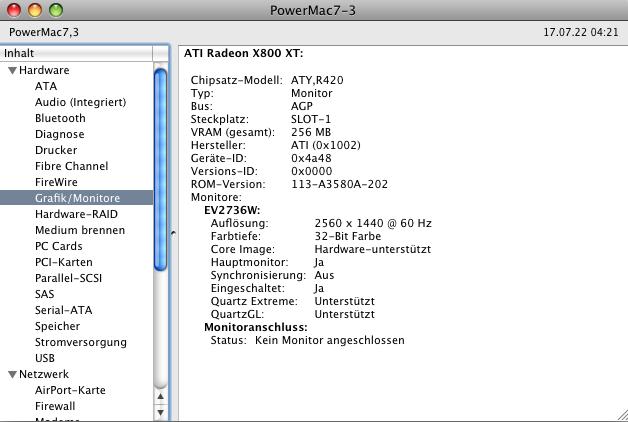
Task: Click the 113-A3580A-202 ROM version
Action: coord(340,184)
